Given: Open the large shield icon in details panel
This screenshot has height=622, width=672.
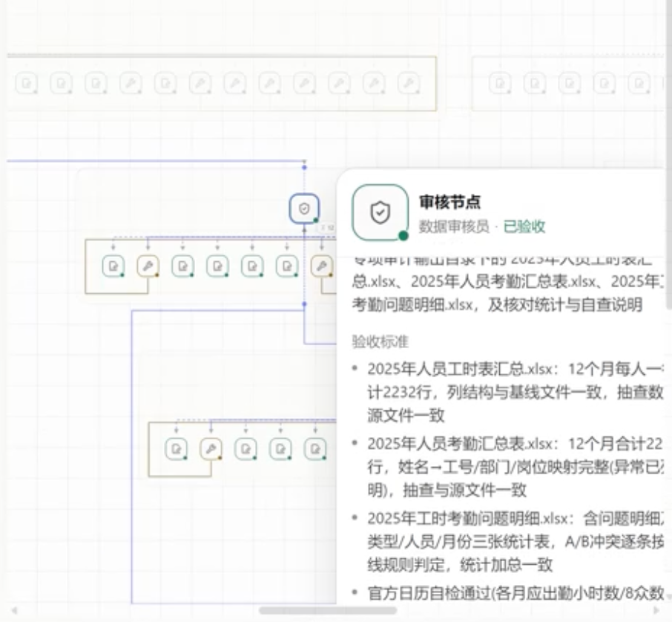Looking at the screenshot, I should pyautogui.click(x=381, y=212).
